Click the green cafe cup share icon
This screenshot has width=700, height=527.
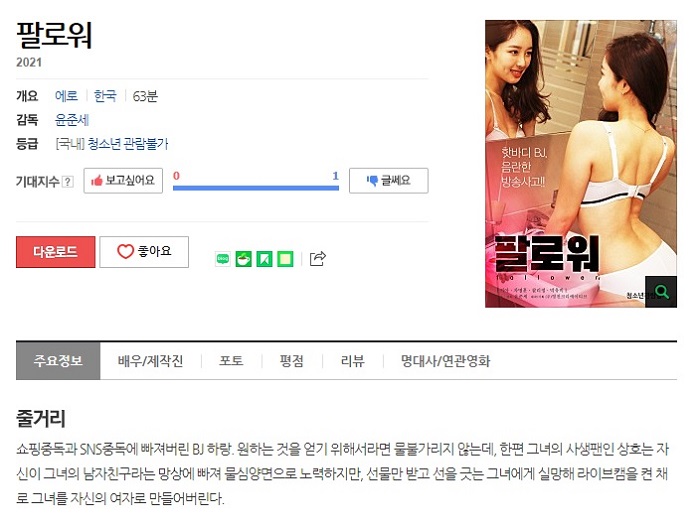243,259
